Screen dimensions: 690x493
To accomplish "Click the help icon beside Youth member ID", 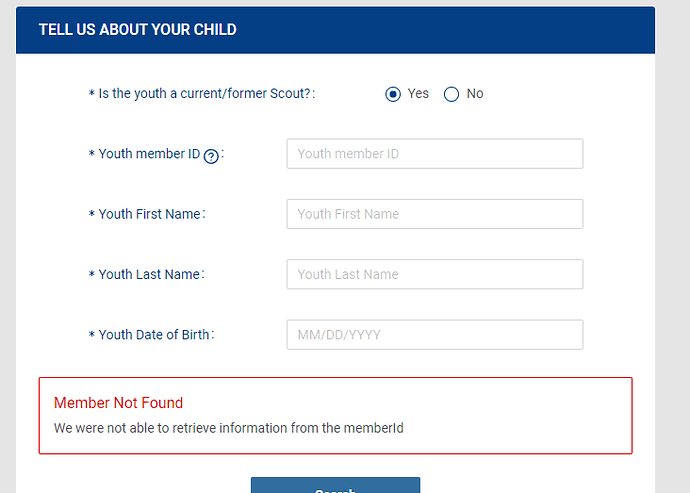I will point(211,155).
